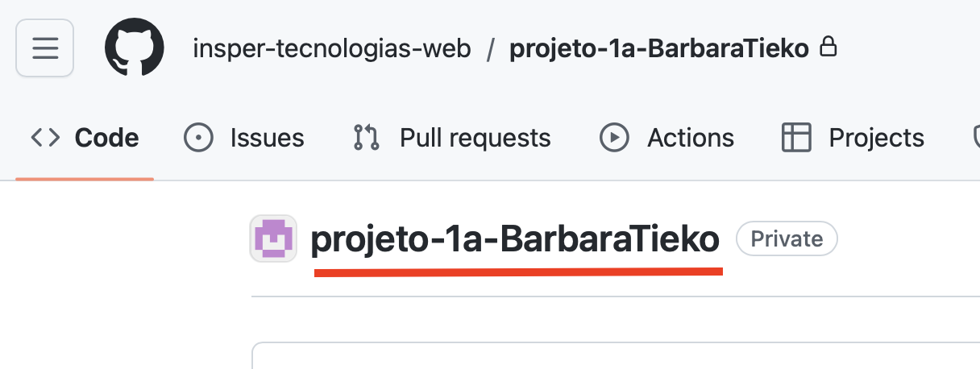Click the Pull requests git-branch icon
This screenshot has height=369, width=980.
pos(366,138)
